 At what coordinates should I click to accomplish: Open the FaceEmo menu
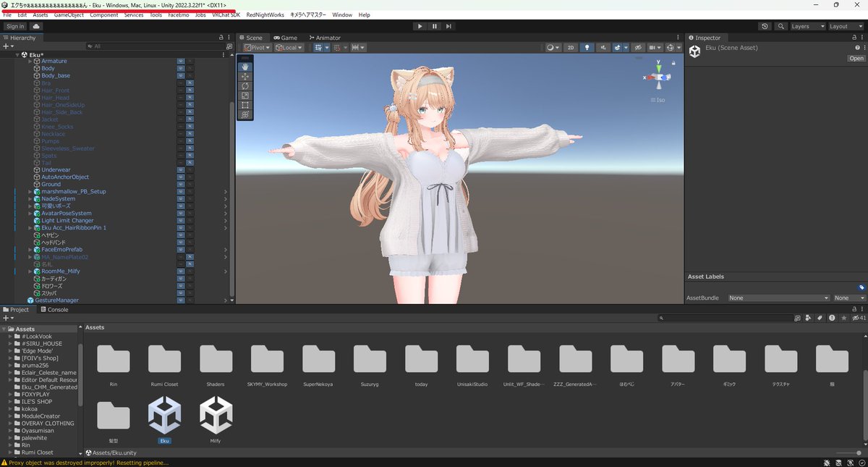[x=179, y=14]
